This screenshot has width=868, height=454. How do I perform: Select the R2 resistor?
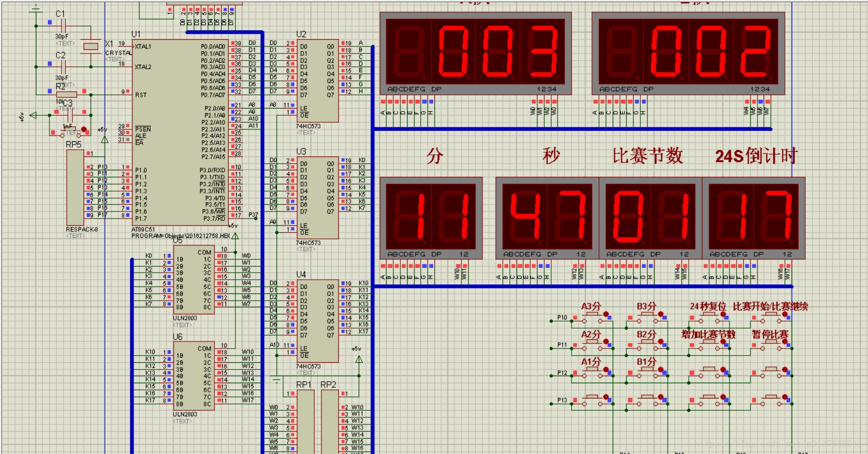(66, 94)
